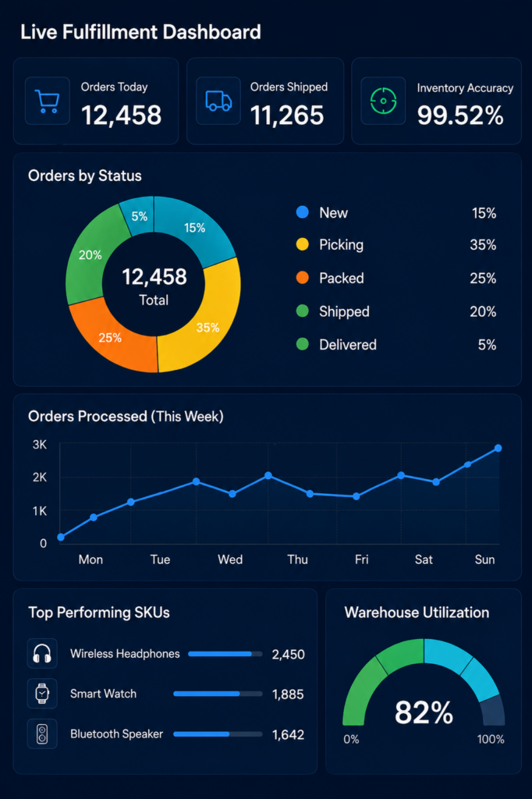Click the gauge 0% start label
Image resolution: width=532 pixels, height=799 pixels.
pyautogui.click(x=351, y=739)
